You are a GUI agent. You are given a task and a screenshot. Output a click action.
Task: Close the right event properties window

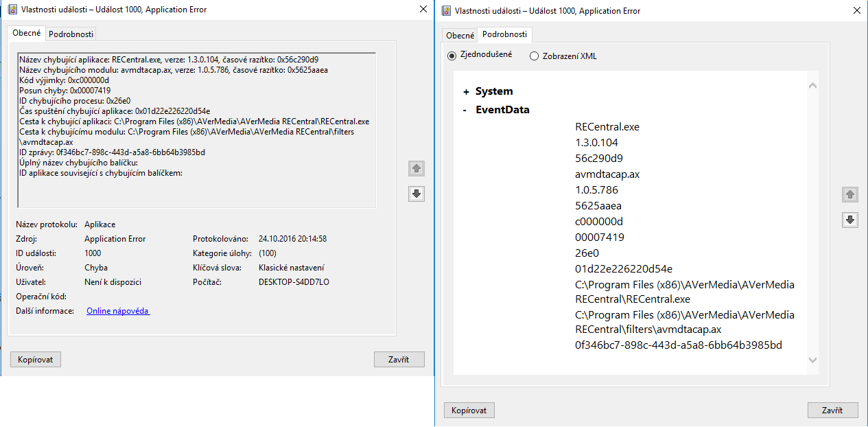tap(856, 10)
